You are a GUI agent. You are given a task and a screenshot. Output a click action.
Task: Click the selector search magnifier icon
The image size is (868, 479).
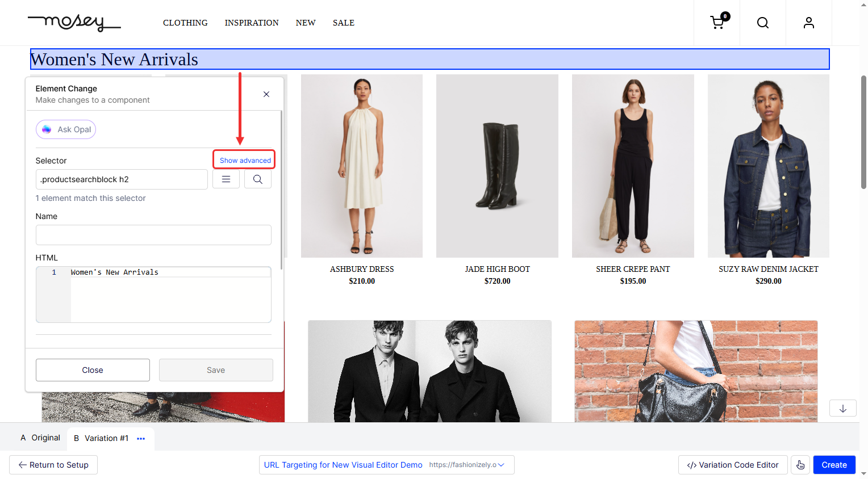(x=258, y=179)
